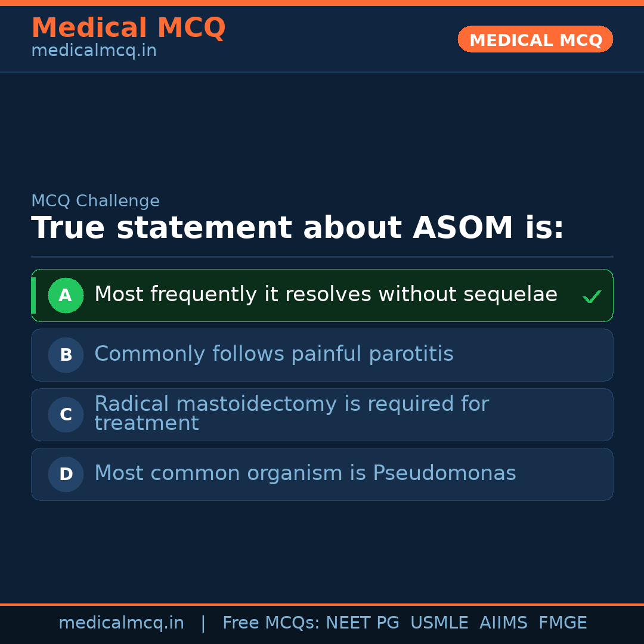Open the medicalmcq.in link in the footer
Image resolution: width=644 pixels, height=644 pixels.
pos(121,623)
